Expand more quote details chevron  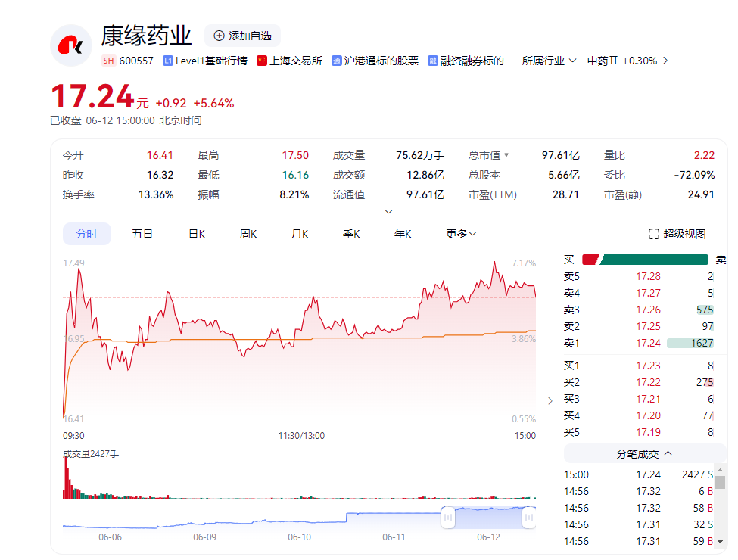coord(389,212)
